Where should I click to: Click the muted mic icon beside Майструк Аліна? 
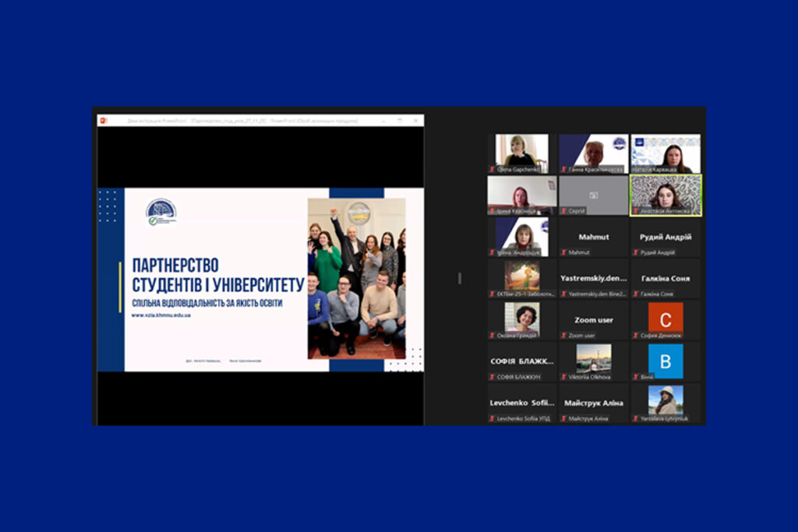pos(563,418)
